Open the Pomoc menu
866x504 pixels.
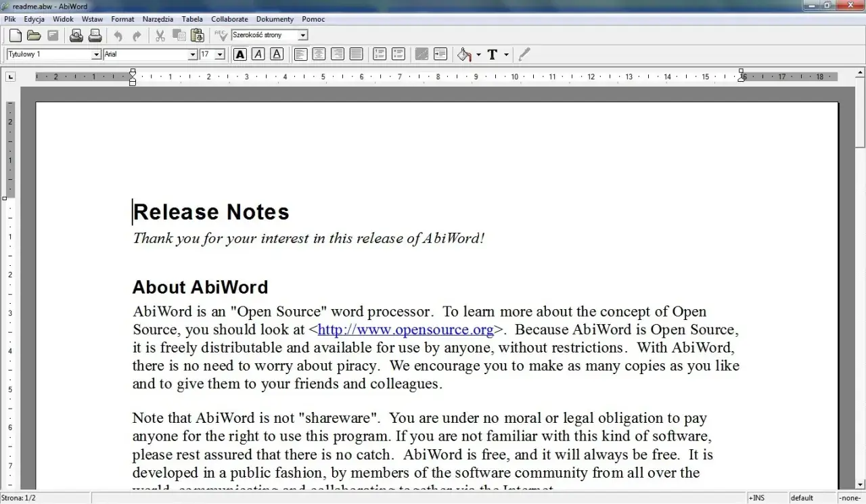pyautogui.click(x=313, y=19)
